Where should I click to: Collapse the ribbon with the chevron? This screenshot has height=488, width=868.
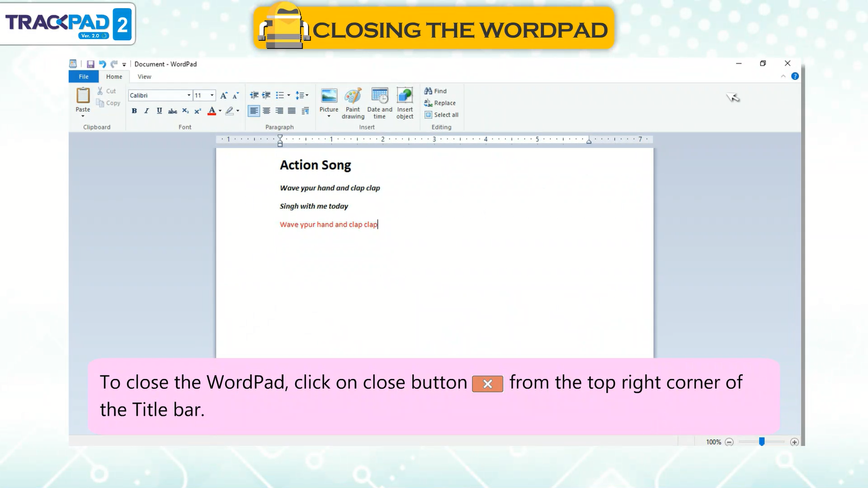(x=783, y=76)
